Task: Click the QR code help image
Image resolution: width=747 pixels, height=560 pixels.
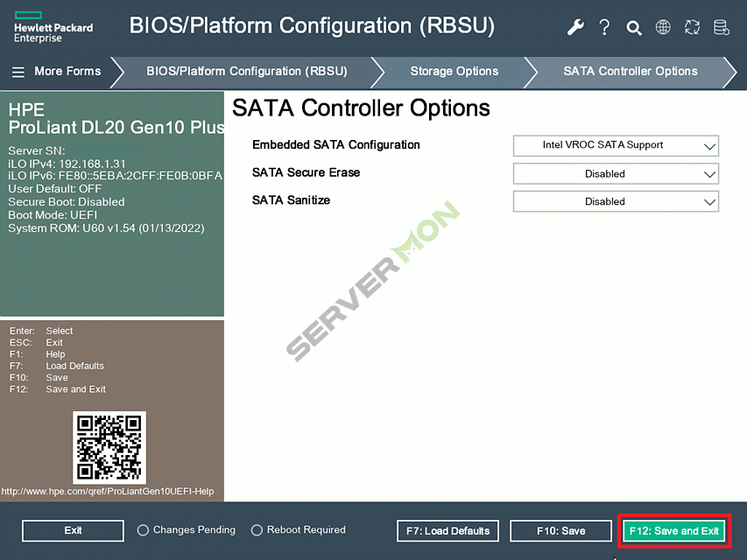Action: coord(109,448)
